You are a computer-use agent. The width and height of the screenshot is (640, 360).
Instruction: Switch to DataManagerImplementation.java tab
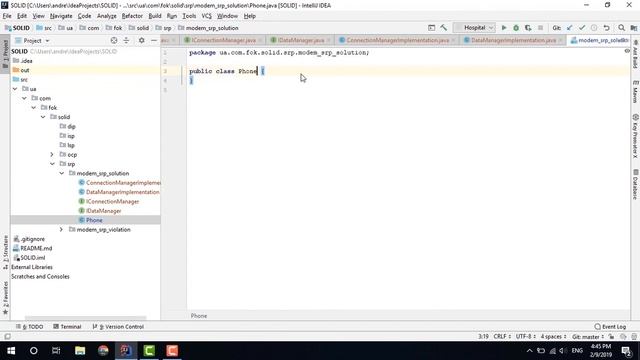tap(513, 40)
